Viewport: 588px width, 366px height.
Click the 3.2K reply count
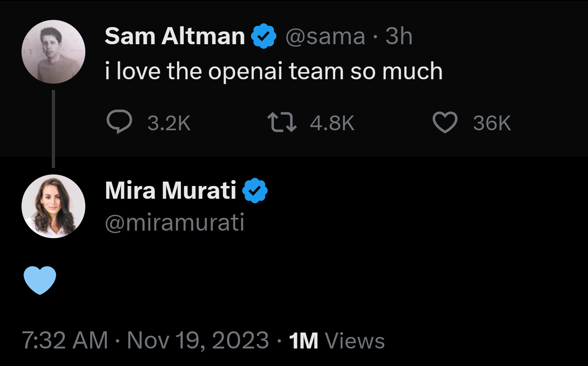point(169,123)
